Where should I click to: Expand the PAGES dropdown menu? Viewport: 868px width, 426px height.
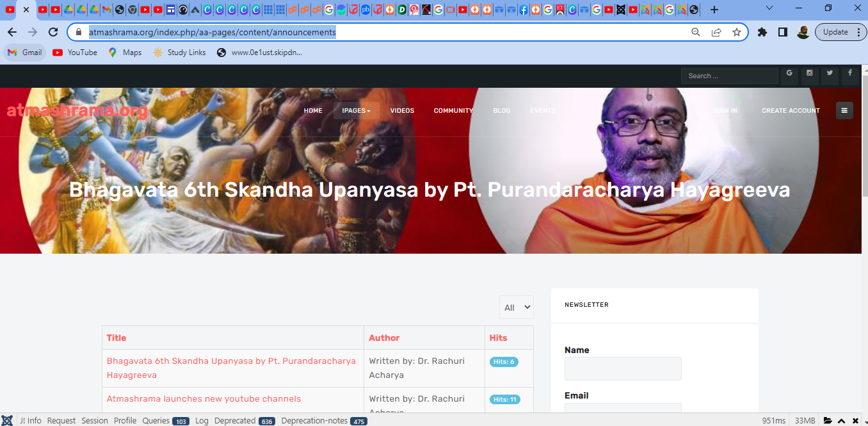point(357,111)
